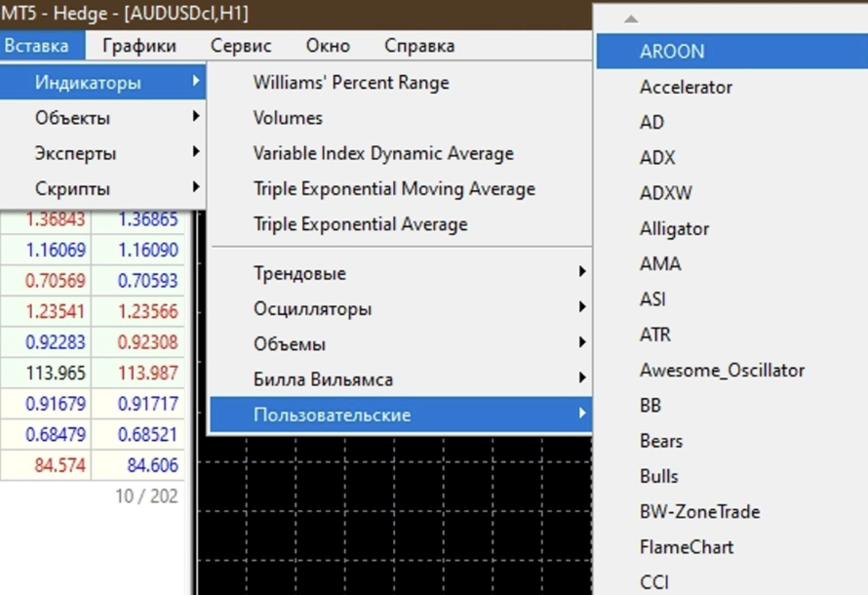Click ask price 1.16090

(148, 250)
